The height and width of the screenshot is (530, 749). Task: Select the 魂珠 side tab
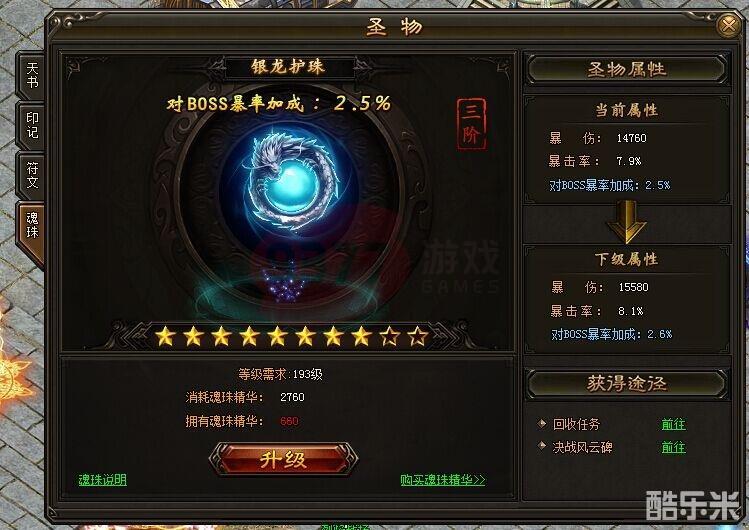pyautogui.click(x=32, y=227)
